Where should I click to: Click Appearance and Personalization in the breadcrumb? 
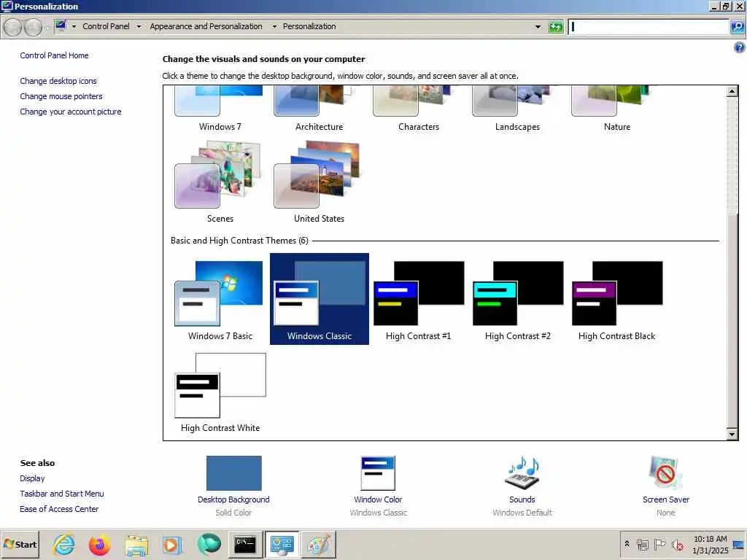coord(206,27)
